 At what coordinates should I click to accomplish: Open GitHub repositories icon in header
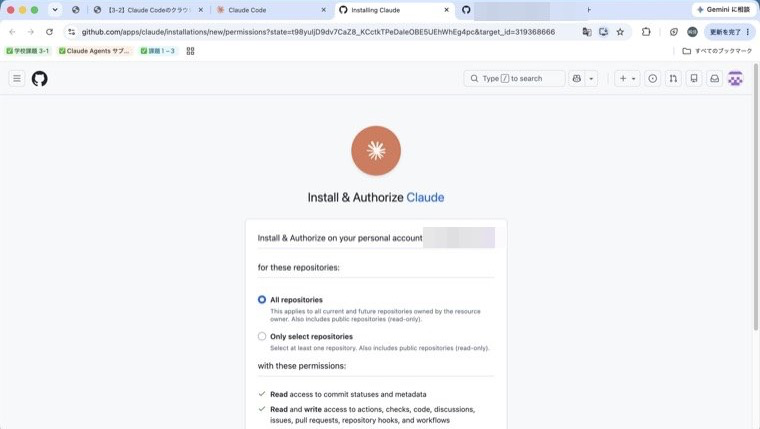pos(694,79)
